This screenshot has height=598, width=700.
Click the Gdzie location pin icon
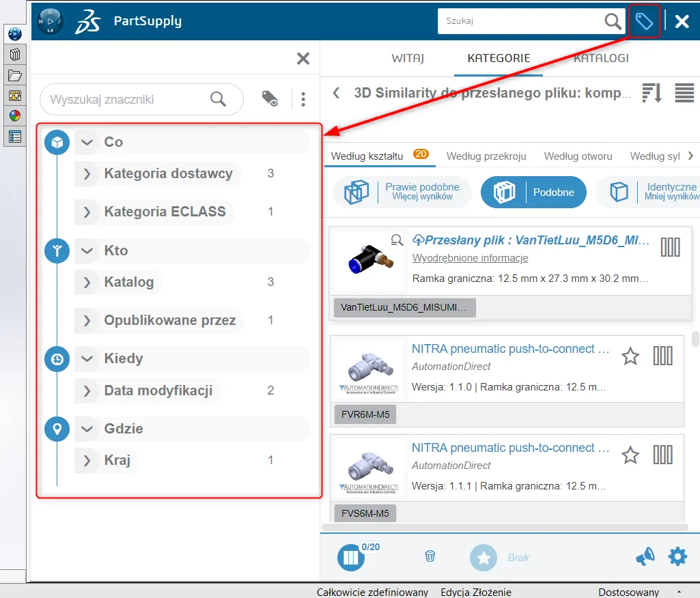57,429
